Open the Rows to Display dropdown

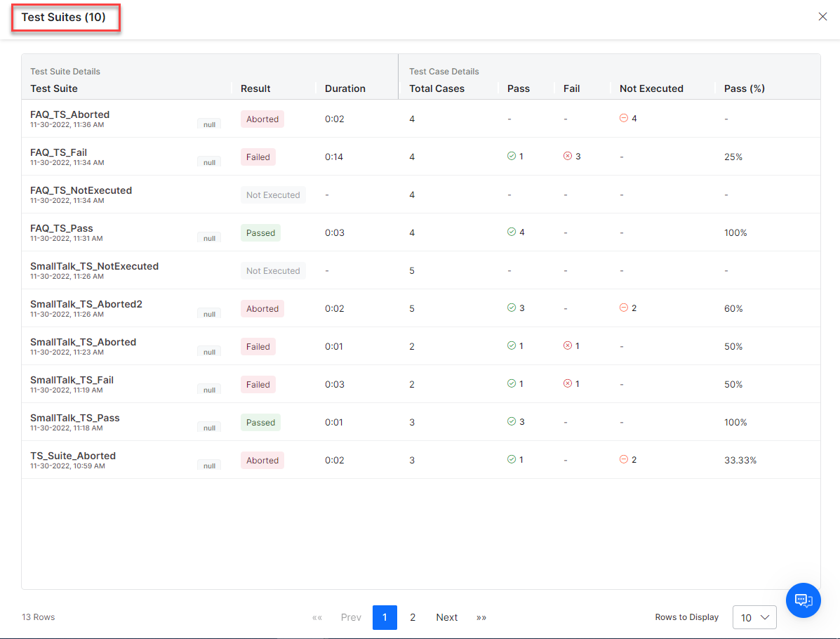coord(754,617)
